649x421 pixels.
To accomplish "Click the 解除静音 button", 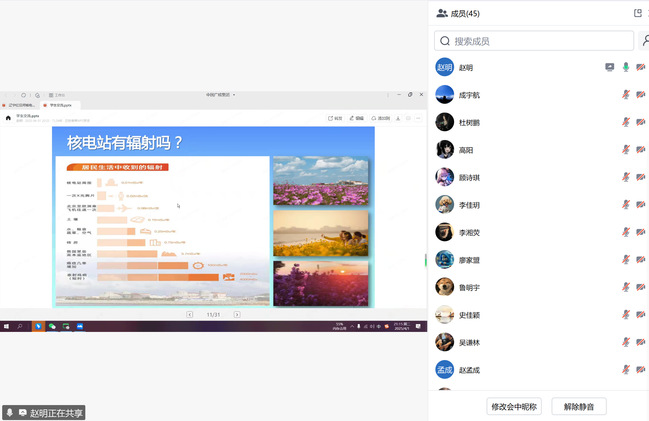I will tap(579, 406).
